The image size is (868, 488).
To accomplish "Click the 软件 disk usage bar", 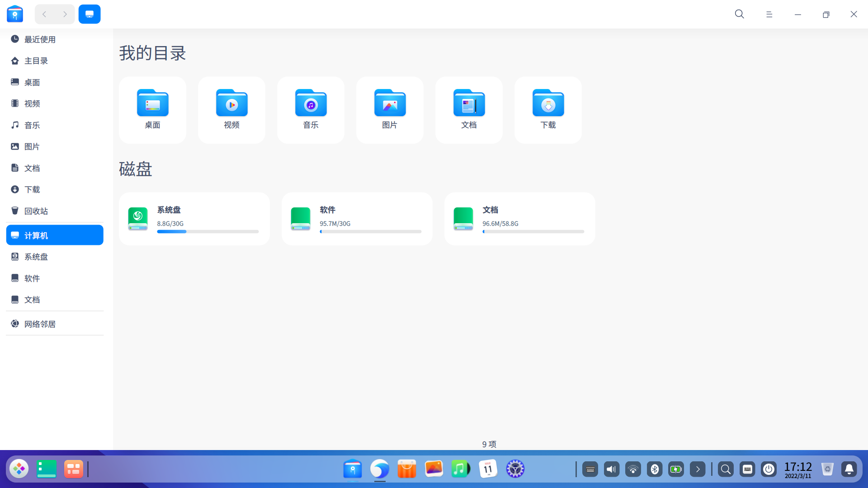I will (370, 232).
